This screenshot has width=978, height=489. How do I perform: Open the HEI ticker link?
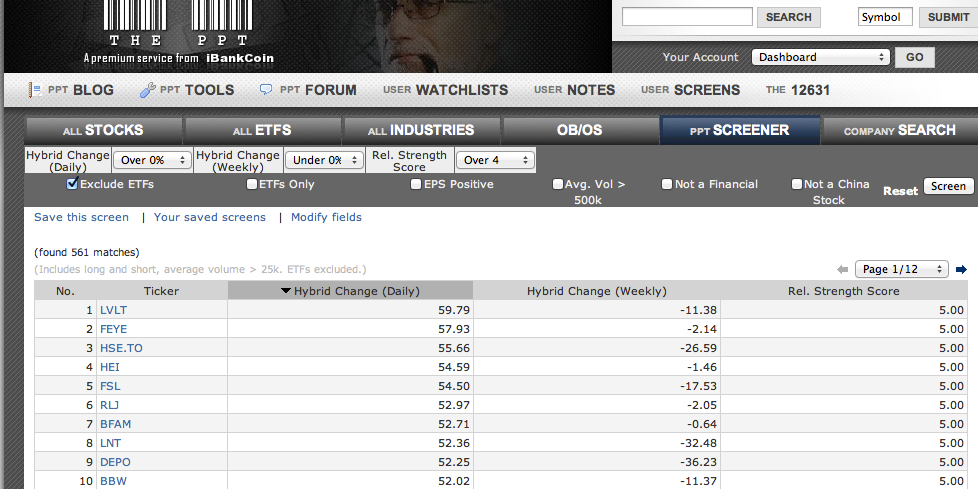point(110,367)
